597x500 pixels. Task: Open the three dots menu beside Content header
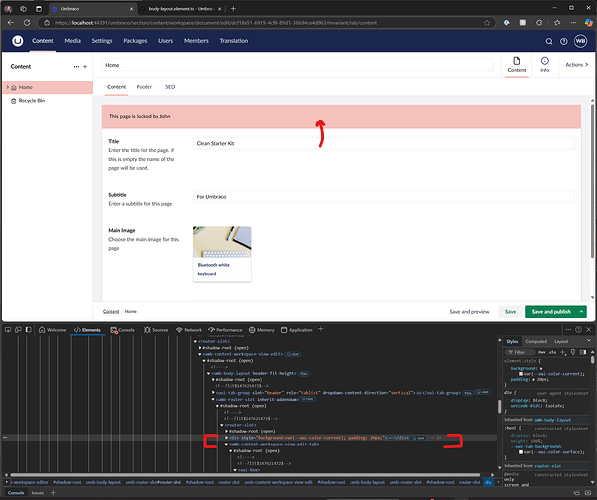[77, 67]
